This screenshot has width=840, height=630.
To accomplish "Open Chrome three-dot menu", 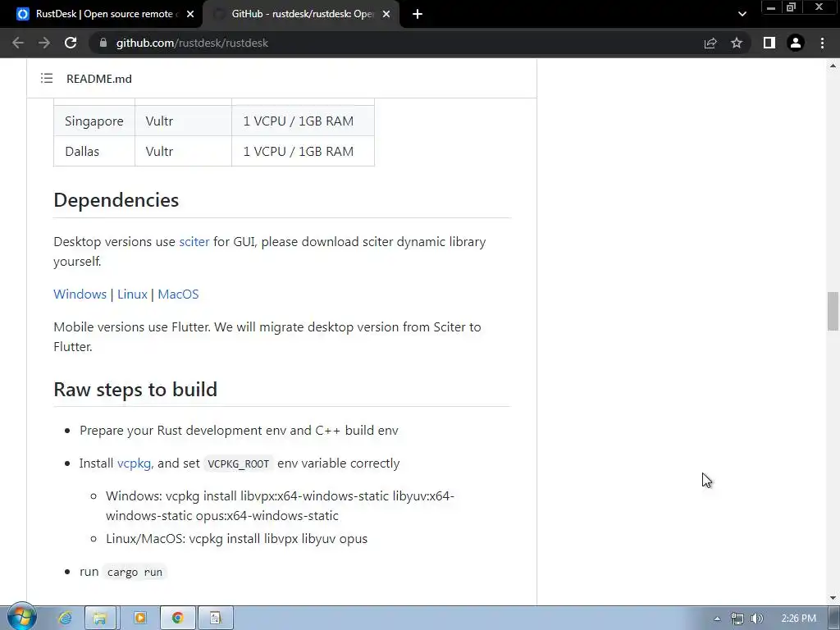I will click(x=822, y=43).
